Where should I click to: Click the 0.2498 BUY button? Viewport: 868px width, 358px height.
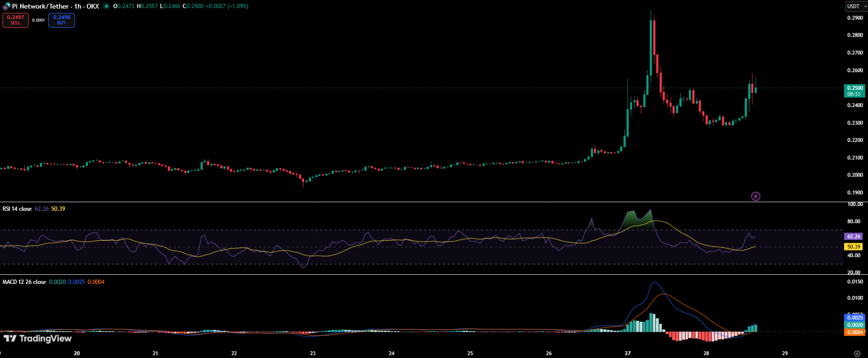62,20
